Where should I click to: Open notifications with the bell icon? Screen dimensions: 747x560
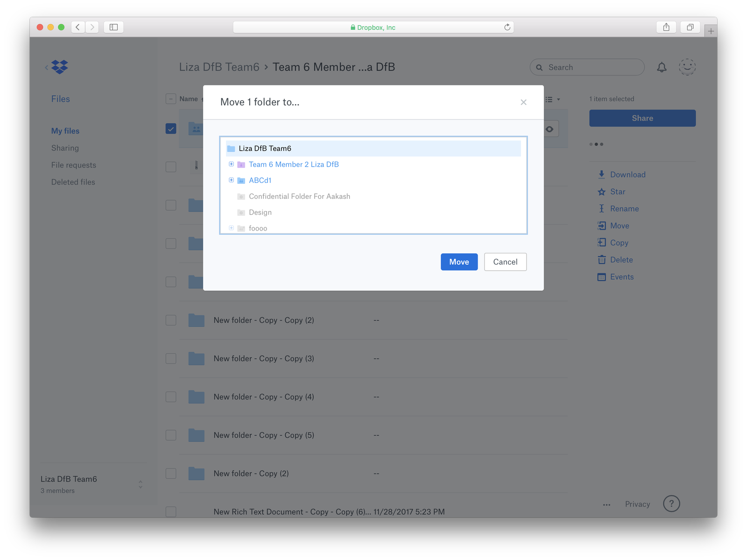(x=662, y=67)
